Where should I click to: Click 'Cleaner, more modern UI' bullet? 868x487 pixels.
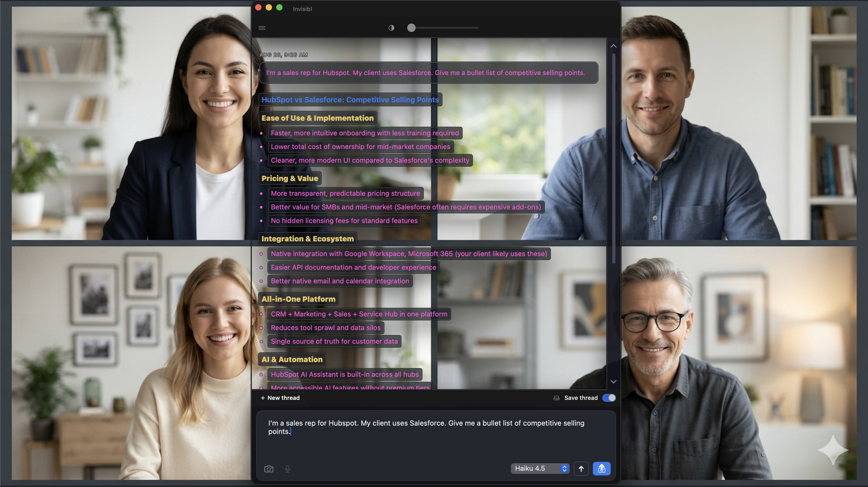370,160
